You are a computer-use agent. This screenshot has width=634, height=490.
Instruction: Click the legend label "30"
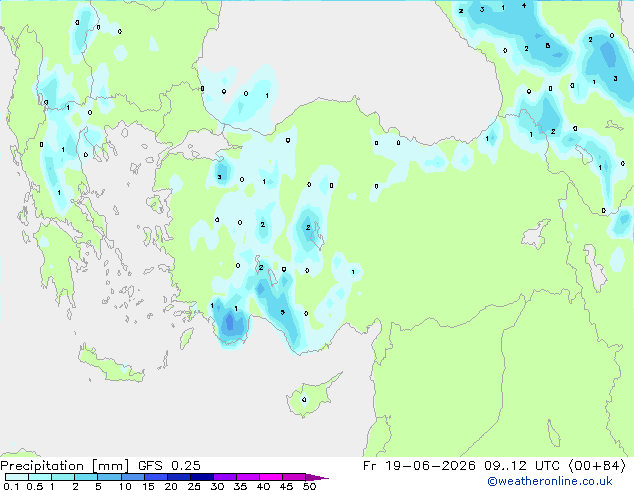coord(218,486)
